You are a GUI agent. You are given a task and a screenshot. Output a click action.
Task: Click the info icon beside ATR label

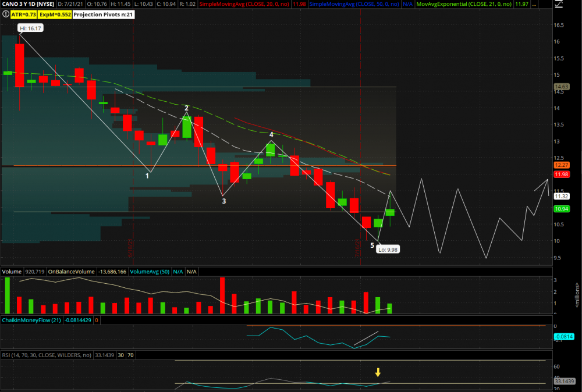5,14
